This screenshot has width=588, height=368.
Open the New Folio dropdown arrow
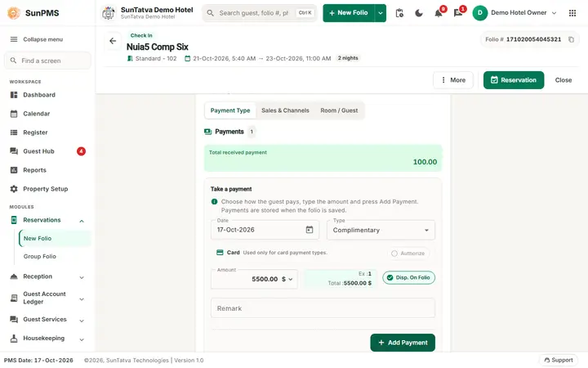click(381, 13)
